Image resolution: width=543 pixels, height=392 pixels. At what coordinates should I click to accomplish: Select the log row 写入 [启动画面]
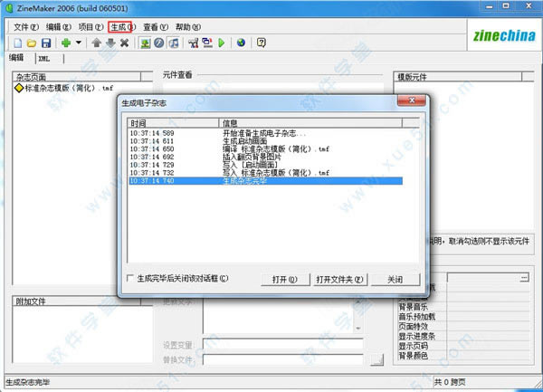(x=265, y=165)
